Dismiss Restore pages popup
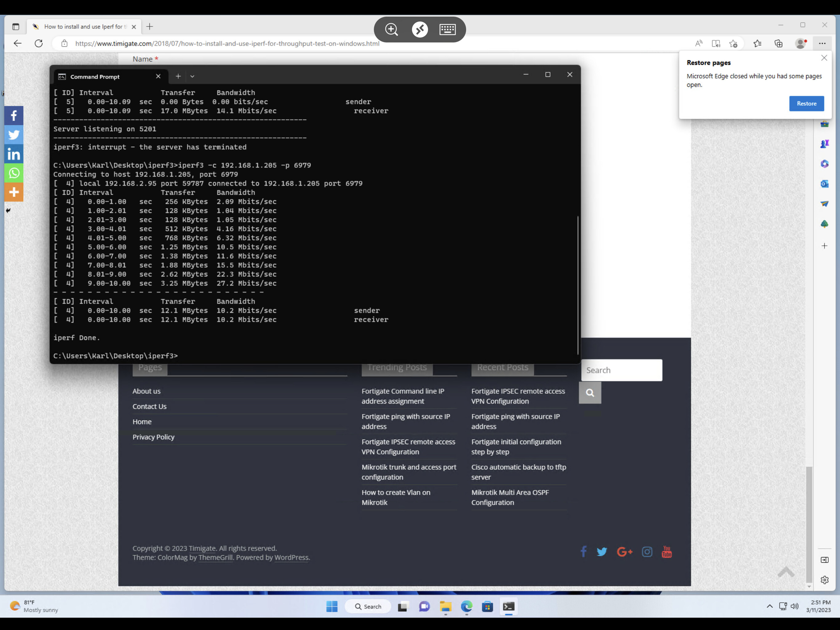The height and width of the screenshot is (630, 840). coord(824,58)
